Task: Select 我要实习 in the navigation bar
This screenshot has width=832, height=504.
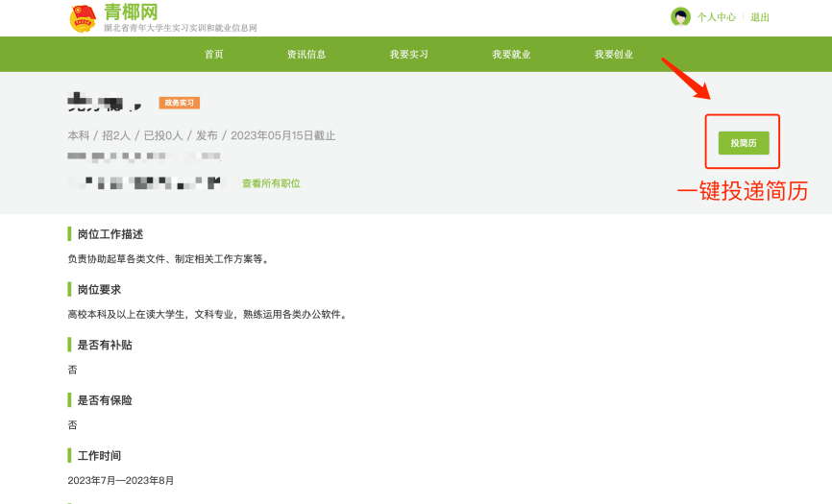Action: (408, 55)
